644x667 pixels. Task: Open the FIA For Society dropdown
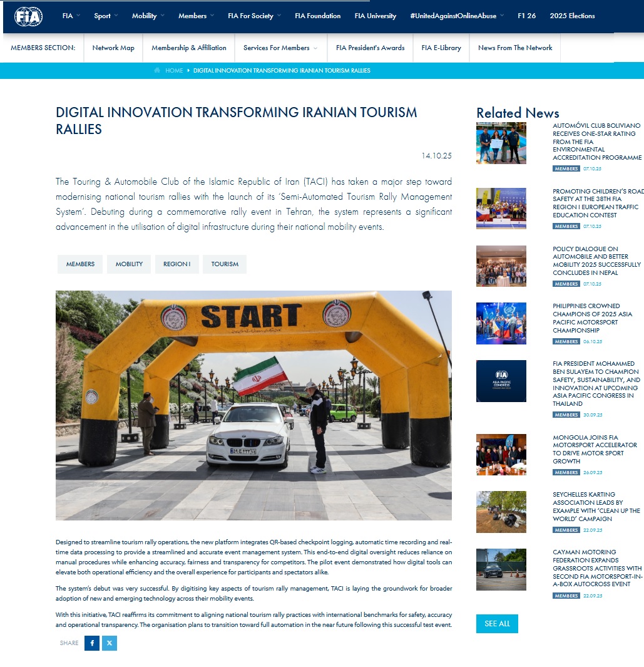[x=254, y=16]
